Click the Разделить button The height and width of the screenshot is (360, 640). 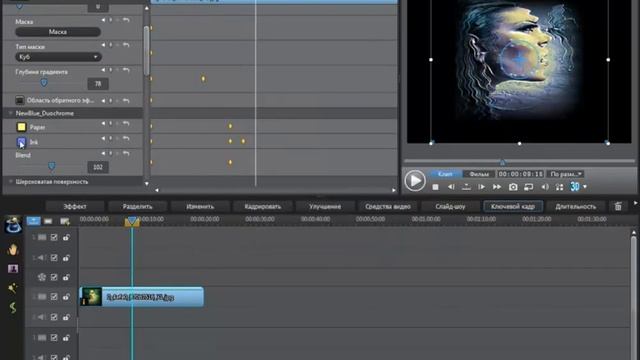tap(138, 207)
